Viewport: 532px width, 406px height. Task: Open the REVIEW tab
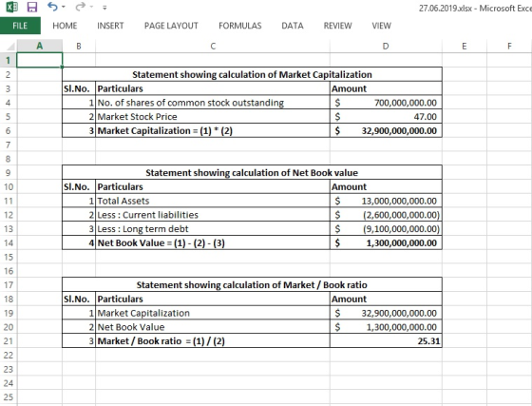click(x=337, y=26)
